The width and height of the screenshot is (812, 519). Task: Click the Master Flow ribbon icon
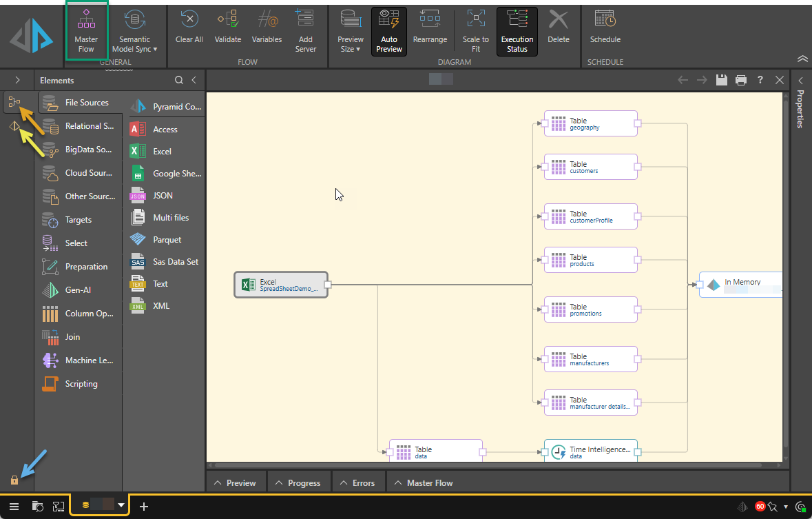point(86,31)
